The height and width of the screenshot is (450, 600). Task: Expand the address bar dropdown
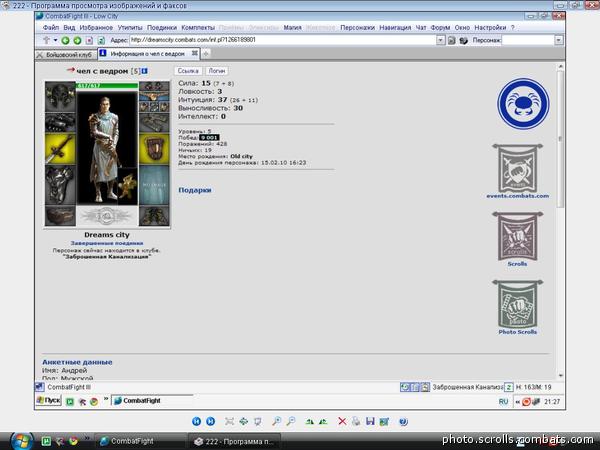click(440, 40)
